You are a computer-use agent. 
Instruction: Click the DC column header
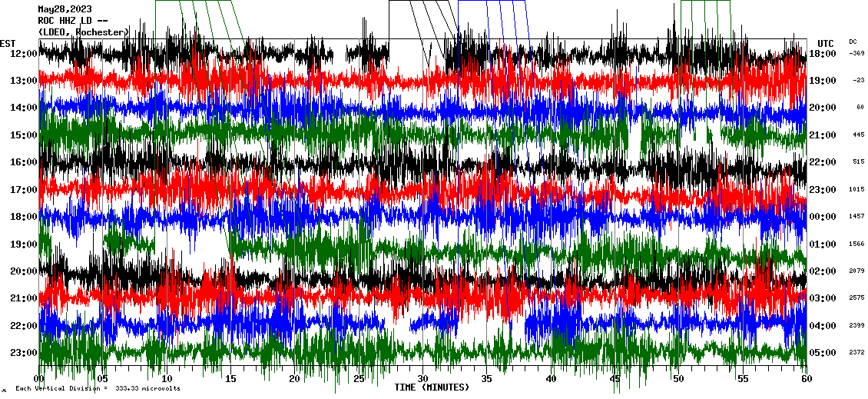tap(853, 42)
